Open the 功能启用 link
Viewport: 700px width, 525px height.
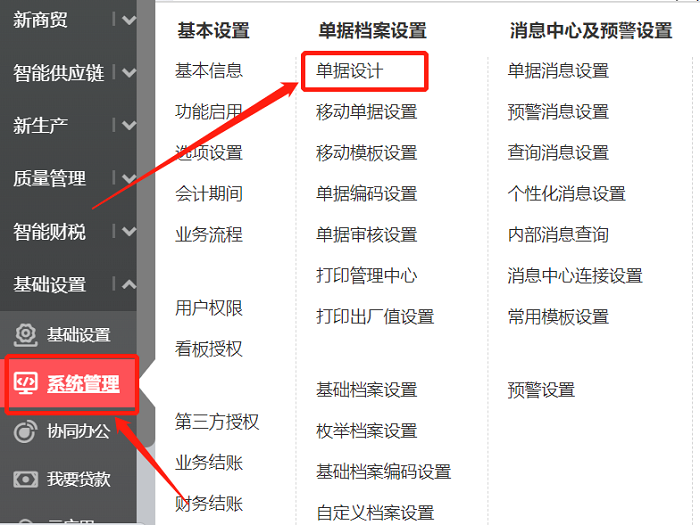pos(208,112)
